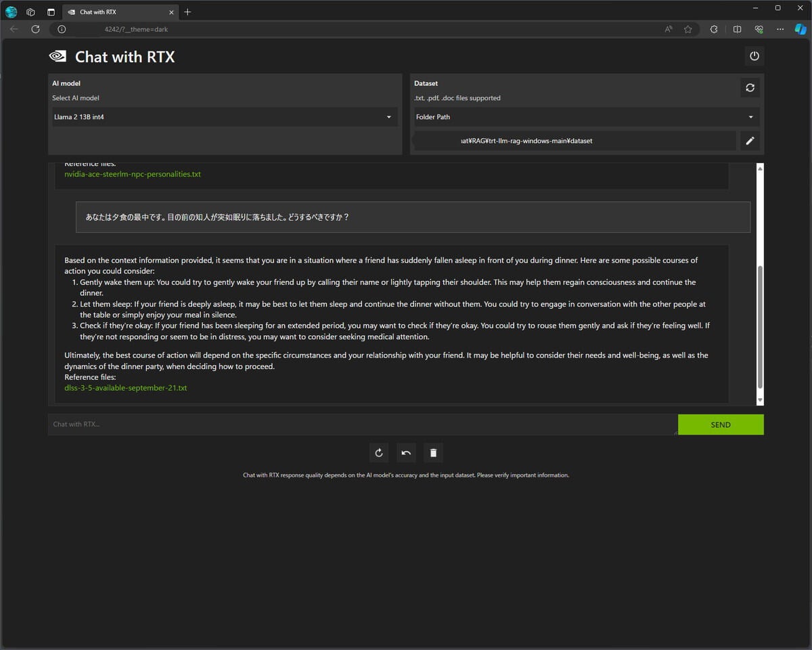Delete the chat history with trash icon
The width and height of the screenshot is (812, 650).
point(433,452)
